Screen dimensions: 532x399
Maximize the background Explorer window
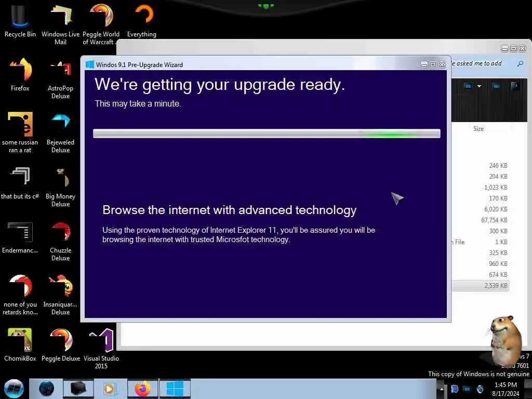click(x=513, y=49)
